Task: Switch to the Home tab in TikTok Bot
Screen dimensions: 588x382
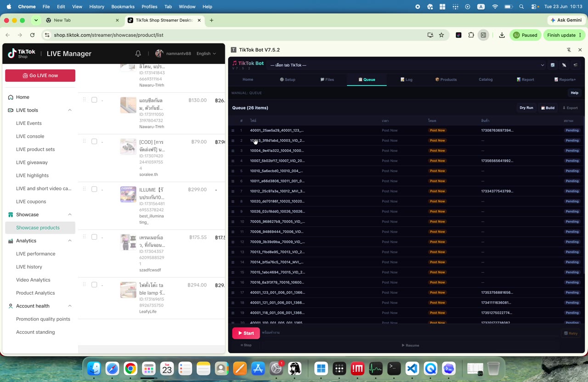Action: click(x=248, y=79)
